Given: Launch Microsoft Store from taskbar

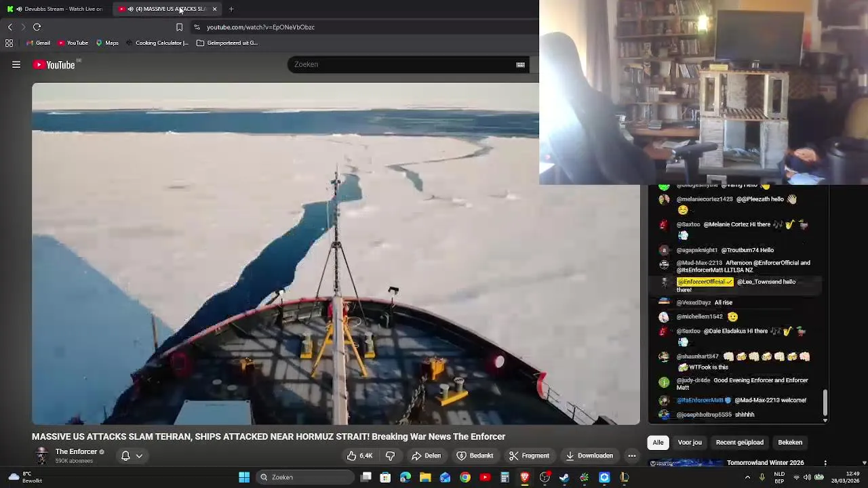Looking at the screenshot, I should tap(385, 477).
